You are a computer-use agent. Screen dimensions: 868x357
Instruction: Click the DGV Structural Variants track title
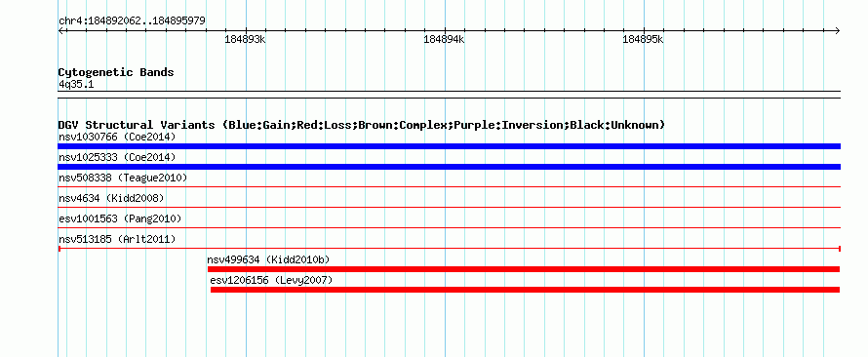(362, 125)
